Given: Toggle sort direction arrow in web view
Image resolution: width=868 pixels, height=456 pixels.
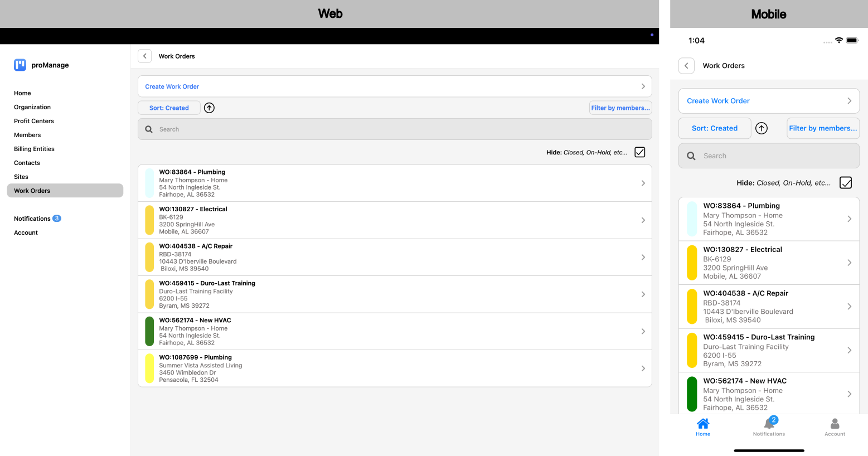Looking at the screenshot, I should click(x=209, y=108).
